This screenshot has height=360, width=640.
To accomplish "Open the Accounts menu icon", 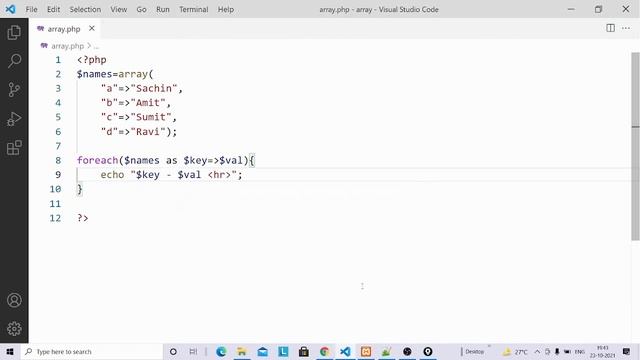I will click(14, 300).
